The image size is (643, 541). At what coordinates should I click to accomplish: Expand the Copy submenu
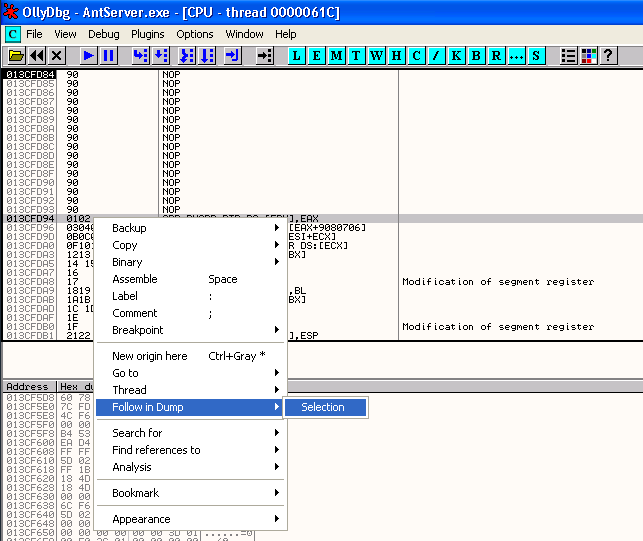point(190,245)
